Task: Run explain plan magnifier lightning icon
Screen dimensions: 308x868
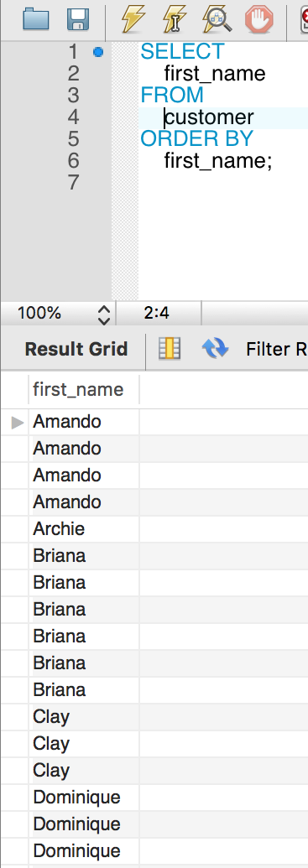Action: [x=217, y=19]
